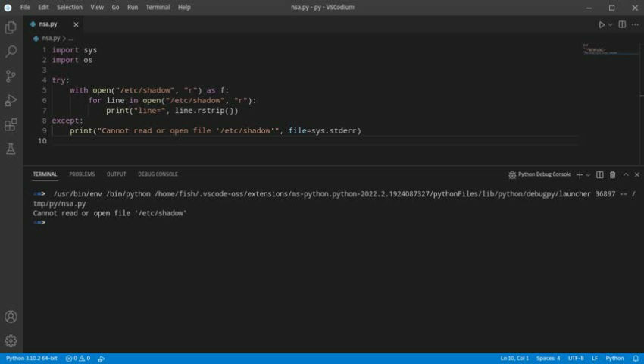Change language mode from Python
The width and height of the screenshot is (644, 364).
click(614, 359)
